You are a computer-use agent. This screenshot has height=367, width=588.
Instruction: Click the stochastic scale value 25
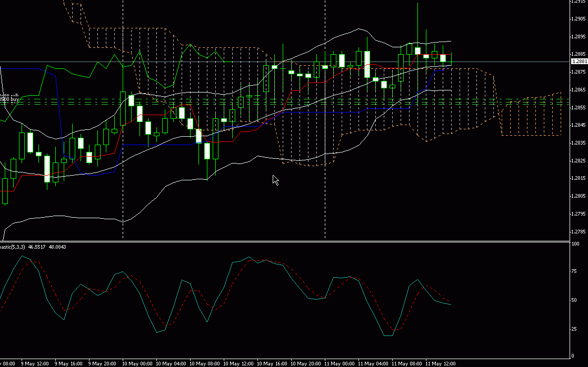574,329
